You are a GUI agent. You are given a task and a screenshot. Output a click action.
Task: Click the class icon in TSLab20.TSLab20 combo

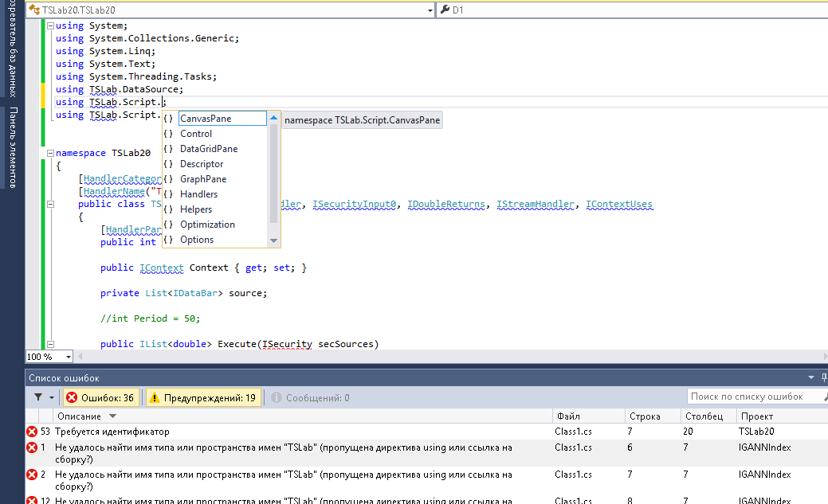tap(34, 10)
